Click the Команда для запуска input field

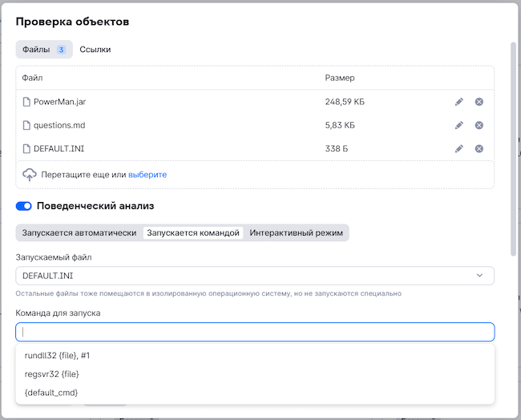255,332
